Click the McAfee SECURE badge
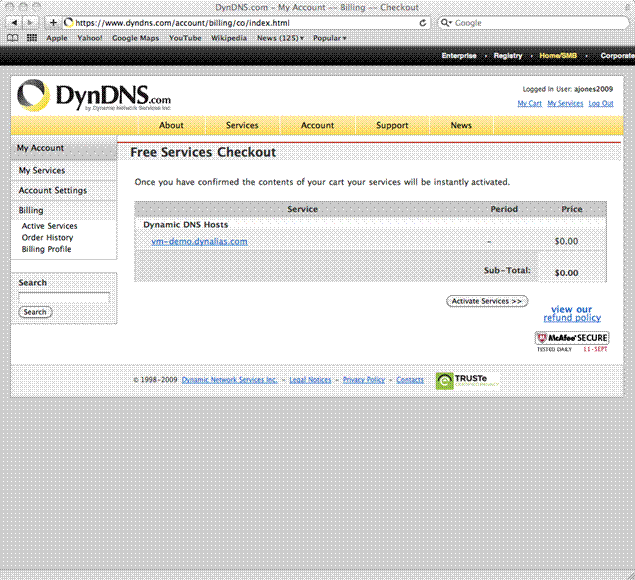Viewport: 635px width, 580px height. (x=572, y=341)
